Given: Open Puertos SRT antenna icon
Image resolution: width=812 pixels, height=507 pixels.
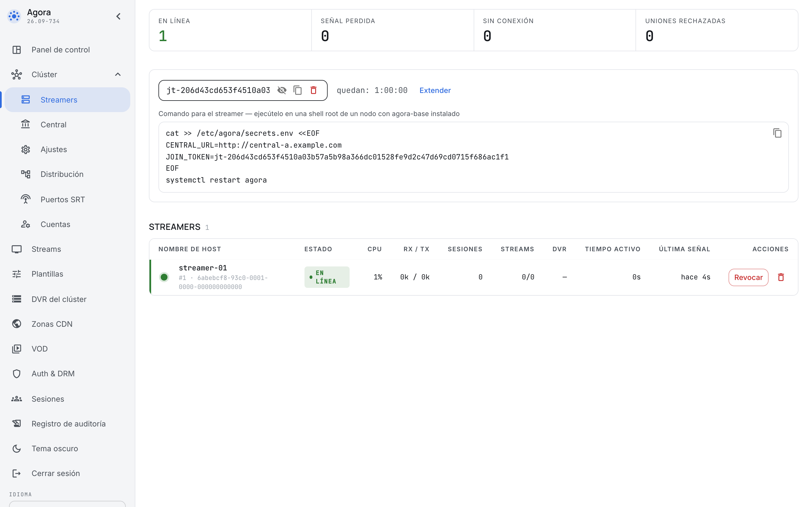Looking at the screenshot, I should (25, 199).
